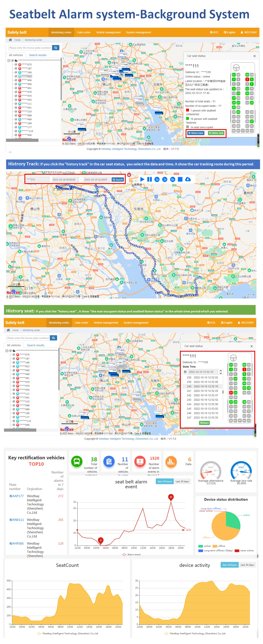
Task: Open the track start date 2022-10-18 field
Action: (65, 180)
